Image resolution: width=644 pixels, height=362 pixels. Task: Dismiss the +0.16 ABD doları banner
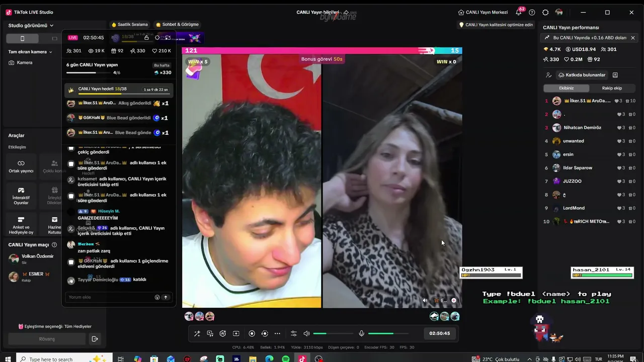coord(633,38)
